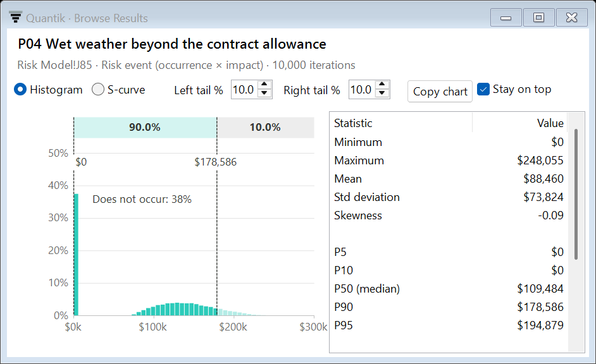Click the $100k x-axis label
596x364 pixels.
pos(152,327)
